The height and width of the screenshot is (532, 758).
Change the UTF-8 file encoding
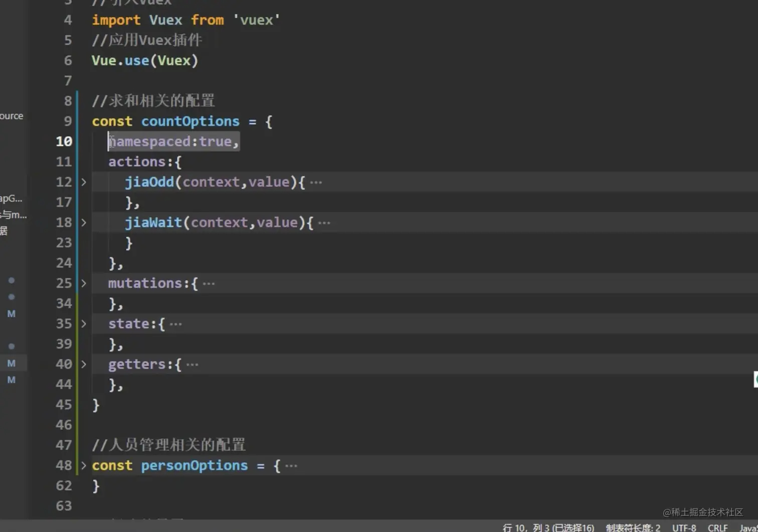(684, 527)
